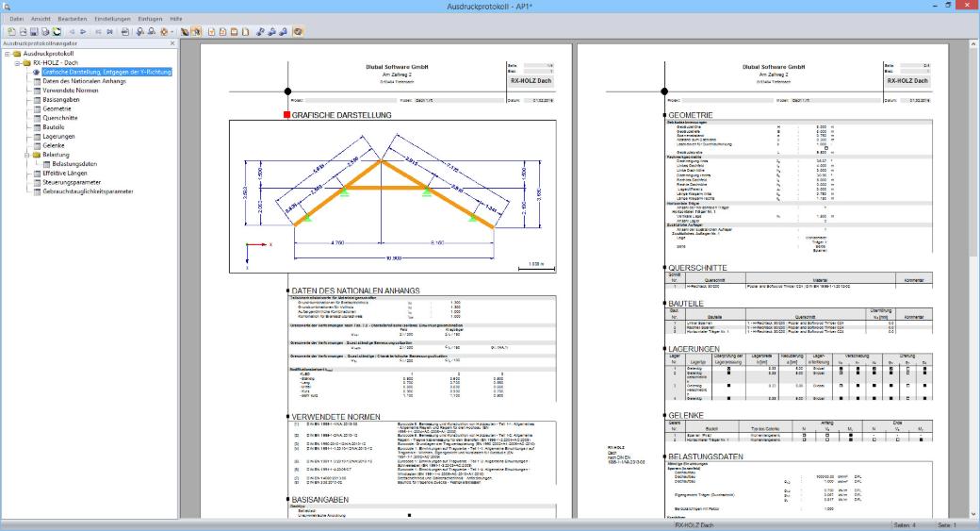The image size is (980, 531).
Task: Click the preview scrollbar's up arrow
Action: pyautogui.click(x=973, y=44)
